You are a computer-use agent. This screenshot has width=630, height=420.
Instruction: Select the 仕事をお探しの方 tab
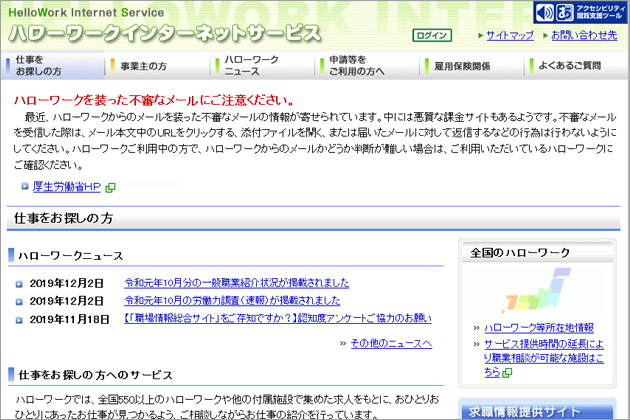tap(55, 66)
